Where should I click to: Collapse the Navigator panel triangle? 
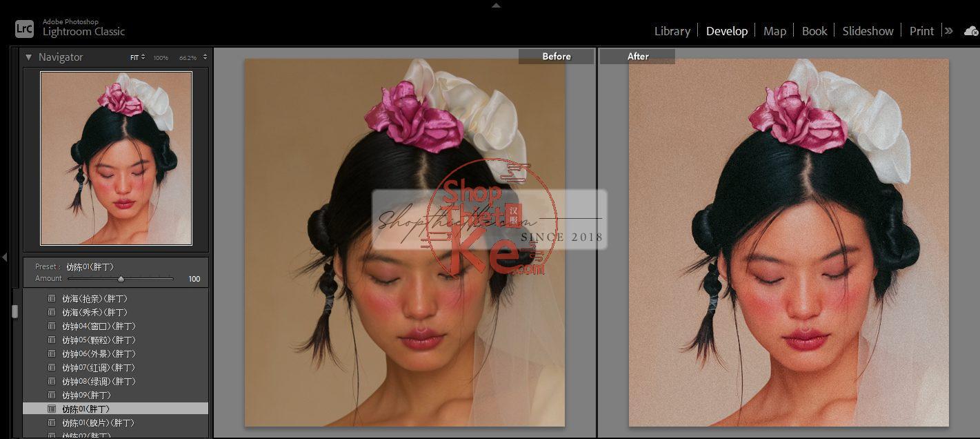[29, 57]
